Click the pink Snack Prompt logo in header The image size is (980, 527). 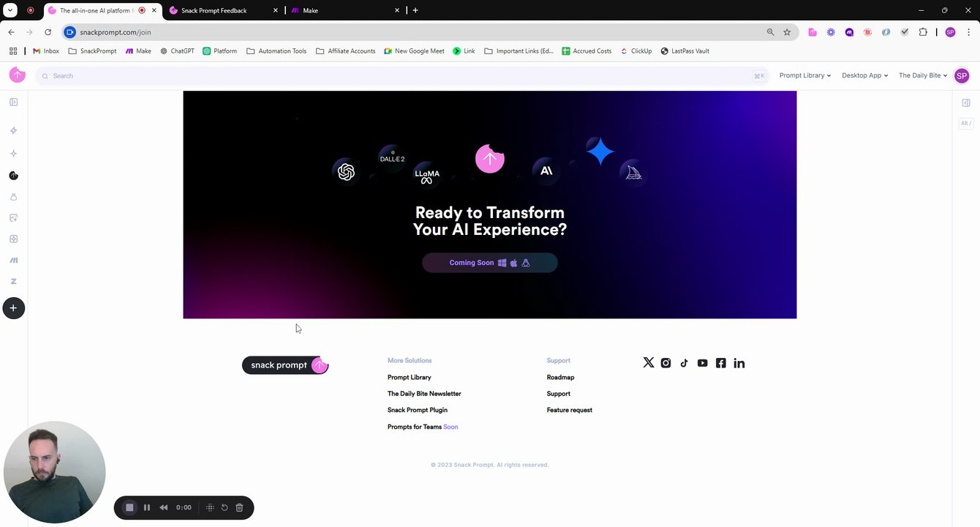(18, 75)
